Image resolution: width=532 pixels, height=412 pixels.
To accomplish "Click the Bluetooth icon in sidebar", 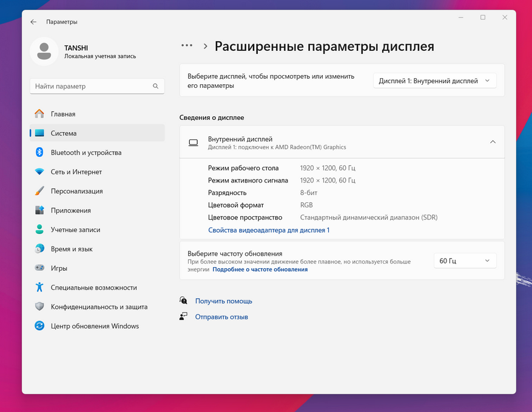I will 39,153.
